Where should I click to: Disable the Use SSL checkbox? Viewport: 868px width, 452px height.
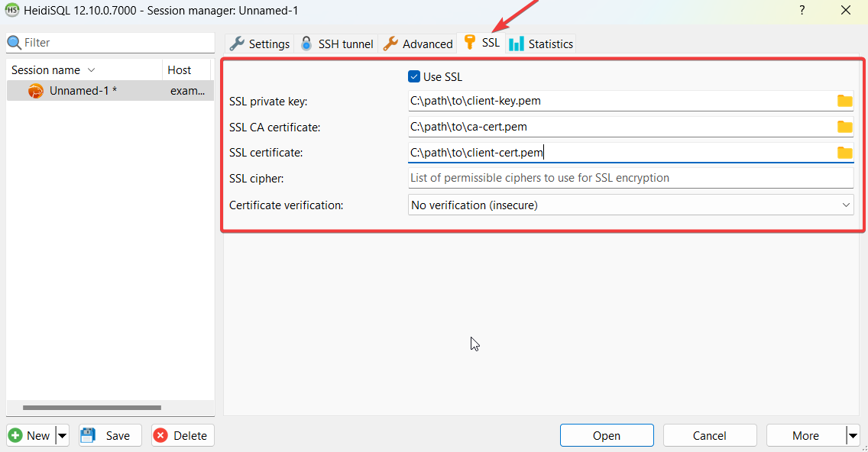[x=414, y=76]
